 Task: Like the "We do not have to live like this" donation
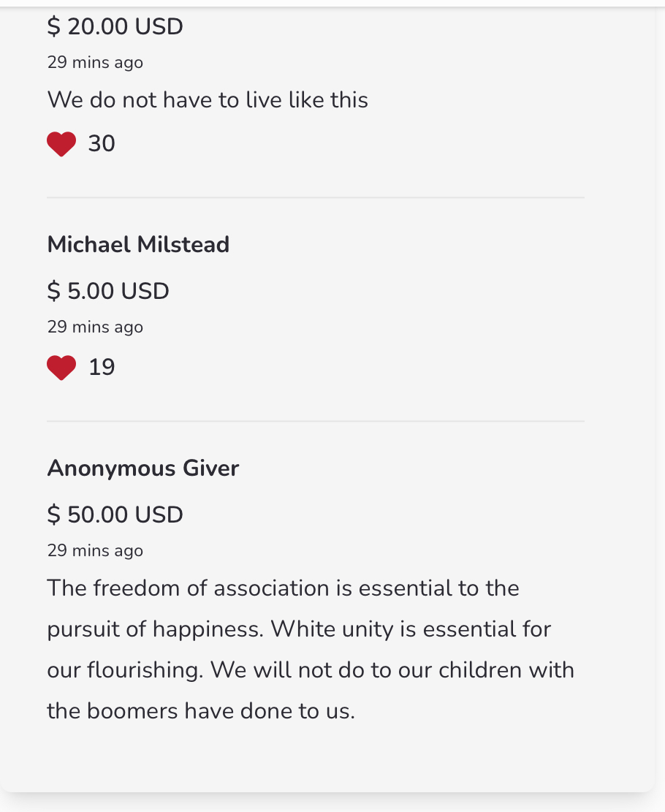point(61,144)
